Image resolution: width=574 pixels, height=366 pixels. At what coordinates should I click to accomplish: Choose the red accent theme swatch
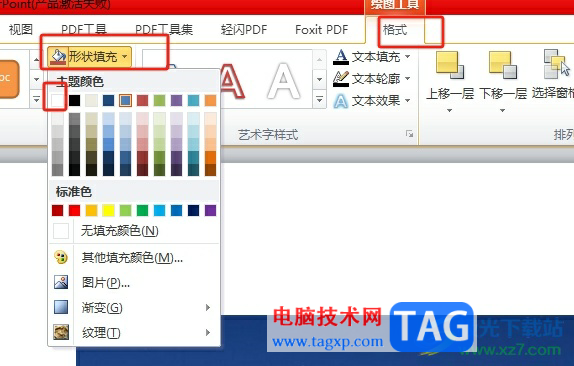pos(142,100)
